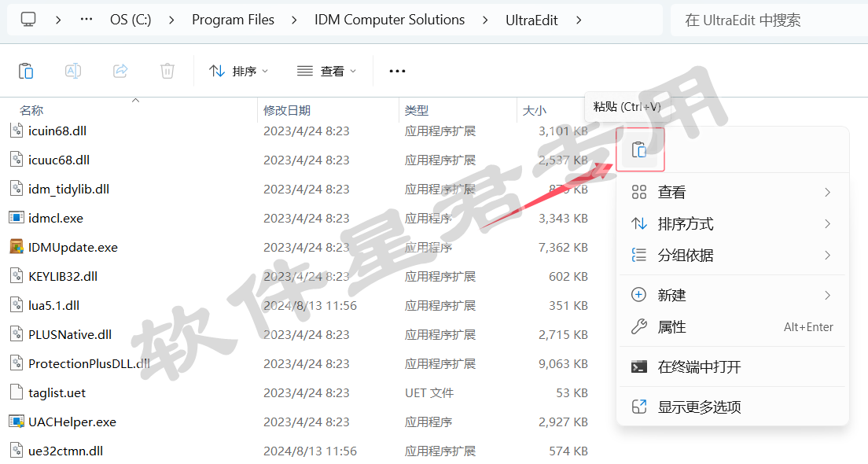Screen dimensions: 868x464
Task: Click the list icon next to 分组依据
Action: click(x=639, y=255)
